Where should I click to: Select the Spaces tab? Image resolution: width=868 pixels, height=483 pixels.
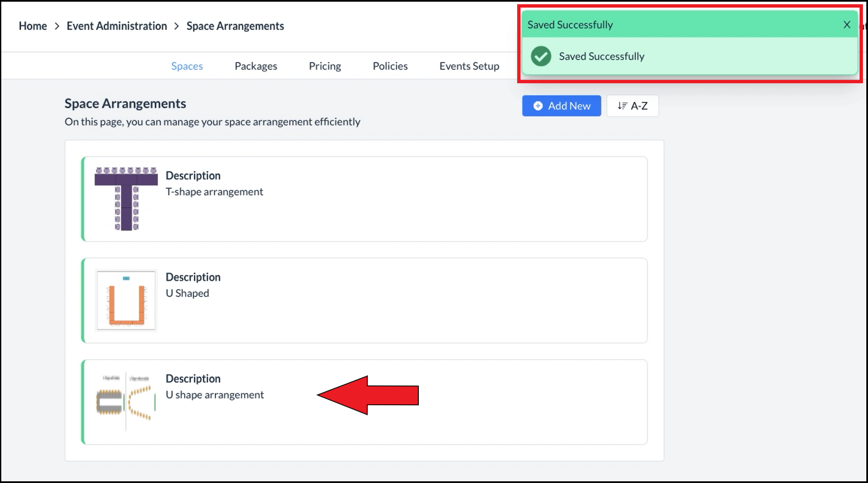pyautogui.click(x=187, y=65)
